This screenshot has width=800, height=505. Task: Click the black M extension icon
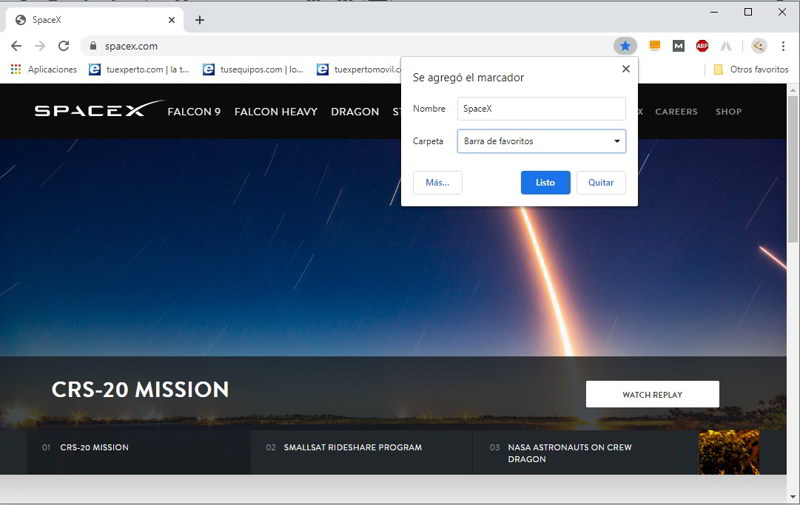[x=679, y=46]
